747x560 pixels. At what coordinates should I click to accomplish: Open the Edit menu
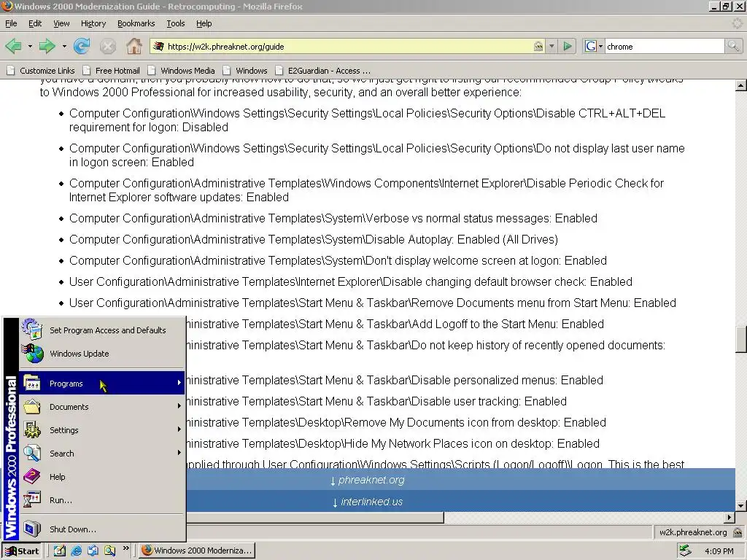[35, 23]
